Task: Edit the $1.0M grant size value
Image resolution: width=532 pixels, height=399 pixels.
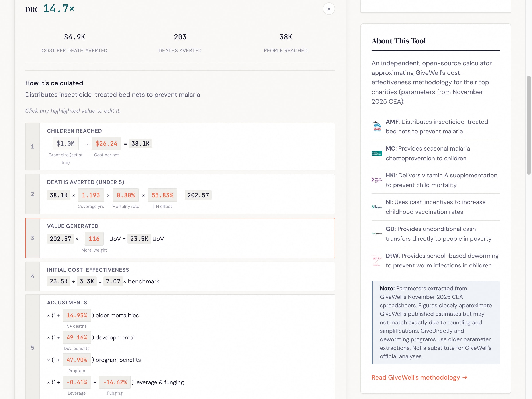Action: point(65,143)
